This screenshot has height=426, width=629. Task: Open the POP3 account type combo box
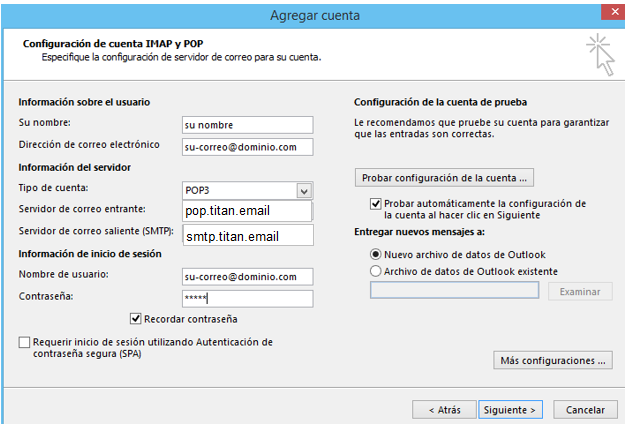tap(240, 190)
